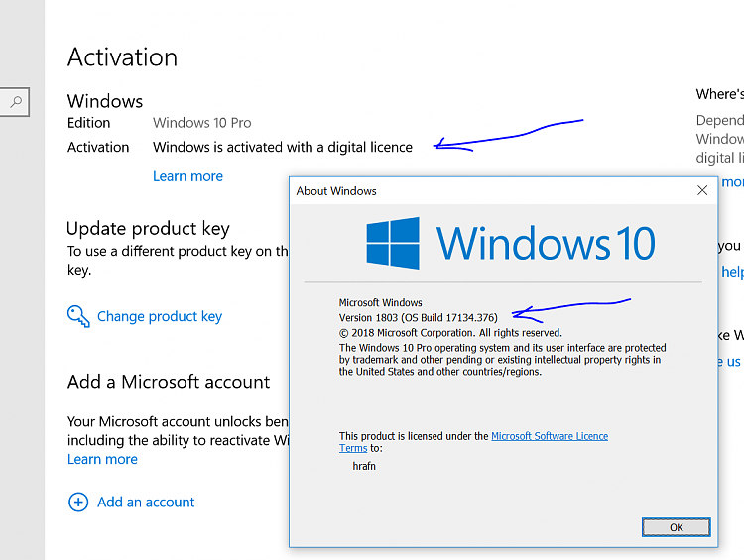Click the Windows logo in About Windows dialog
744x560 pixels.
393,243
